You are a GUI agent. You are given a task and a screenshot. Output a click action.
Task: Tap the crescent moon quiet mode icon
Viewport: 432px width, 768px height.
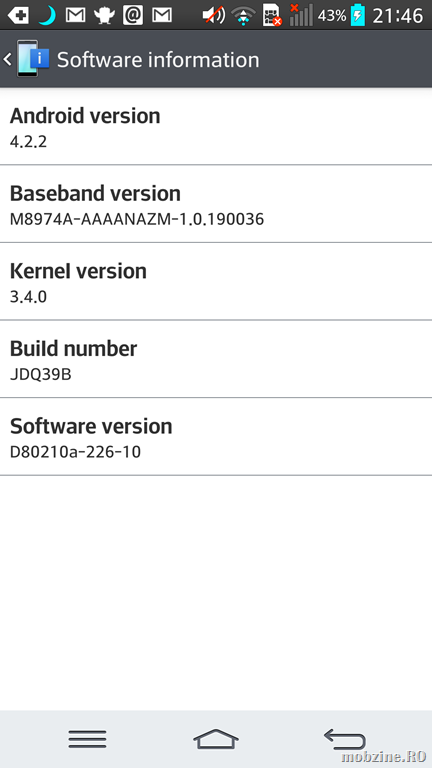[47, 16]
